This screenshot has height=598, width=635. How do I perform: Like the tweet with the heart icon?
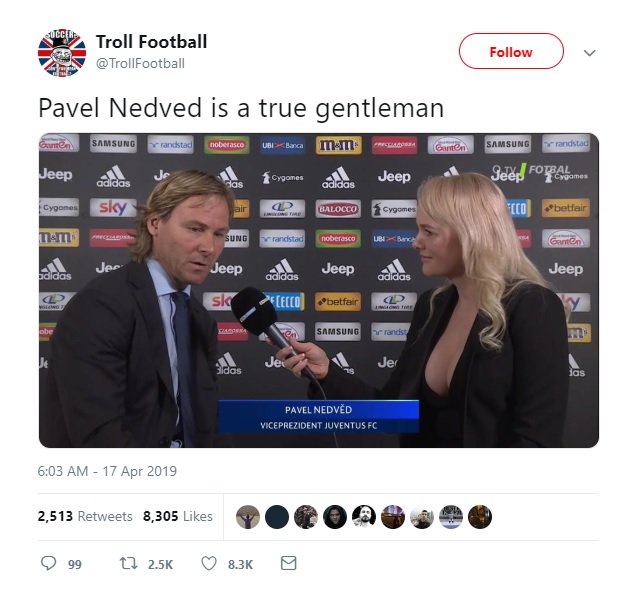point(209,563)
